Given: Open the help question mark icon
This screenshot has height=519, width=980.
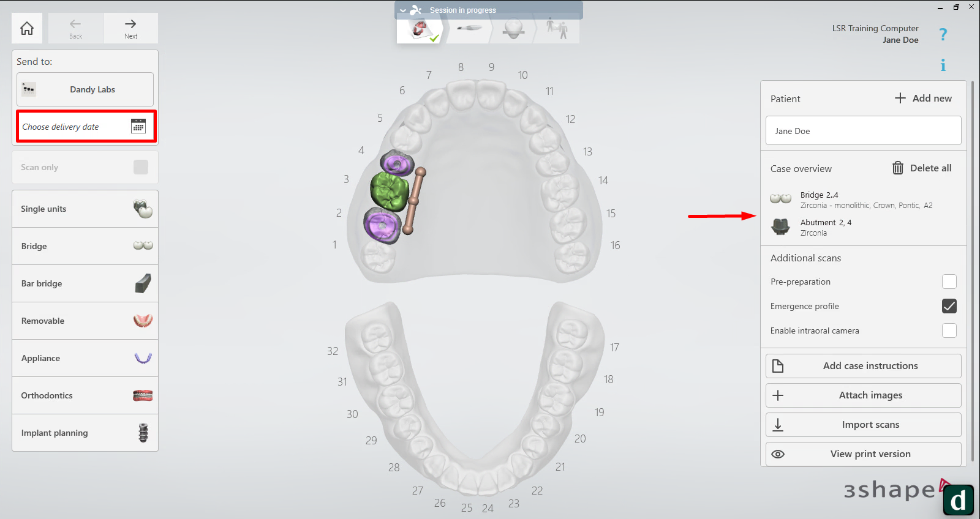Looking at the screenshot, I should 943,35.
